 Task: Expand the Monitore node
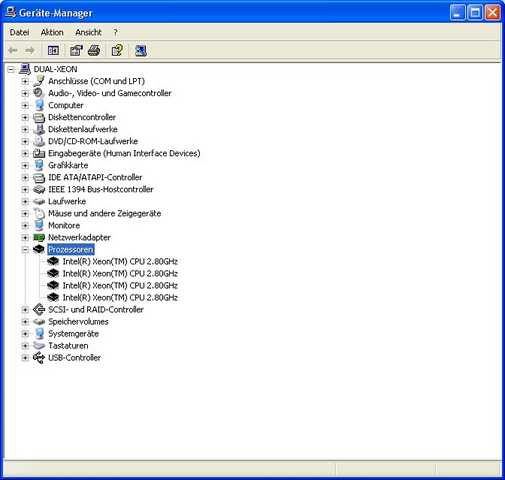(25, 226)
